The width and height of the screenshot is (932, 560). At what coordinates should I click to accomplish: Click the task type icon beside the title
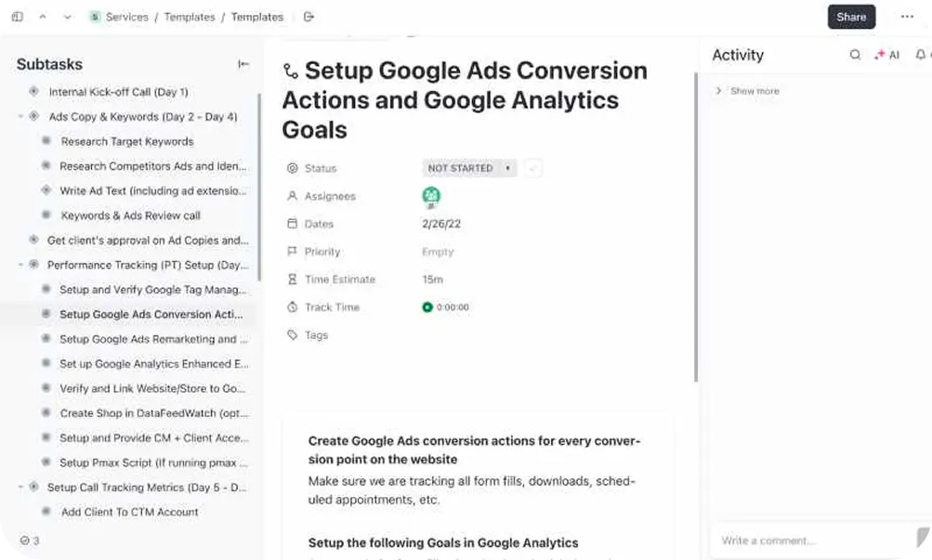(291, 72)
